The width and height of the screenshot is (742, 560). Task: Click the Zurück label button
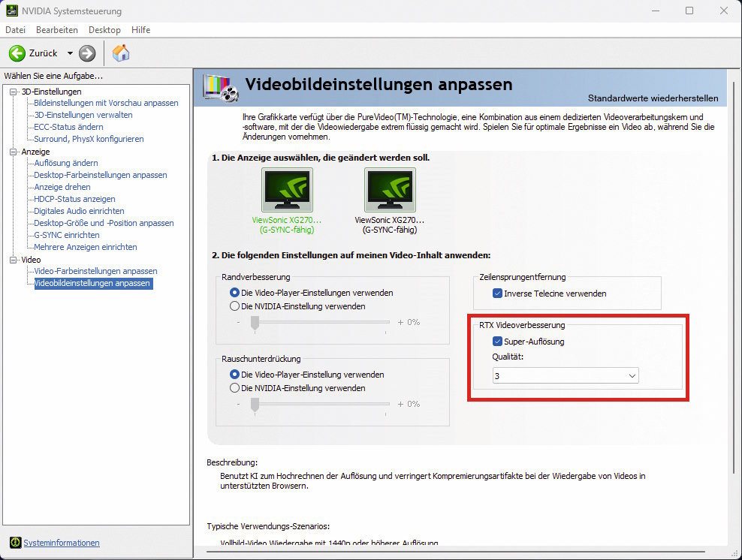[43, 53]
